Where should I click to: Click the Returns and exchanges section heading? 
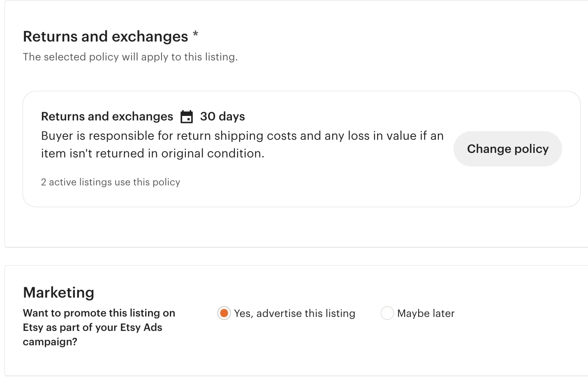[105, 36]
